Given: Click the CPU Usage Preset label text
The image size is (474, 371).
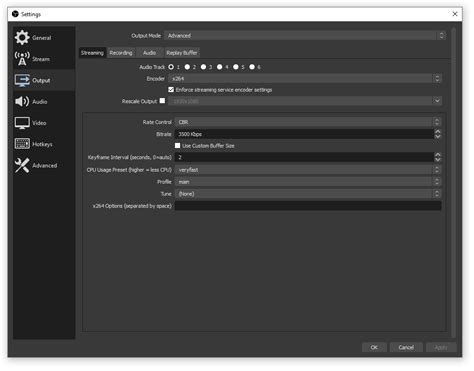Looking at the screenshot, I should [x=129, y=170].
